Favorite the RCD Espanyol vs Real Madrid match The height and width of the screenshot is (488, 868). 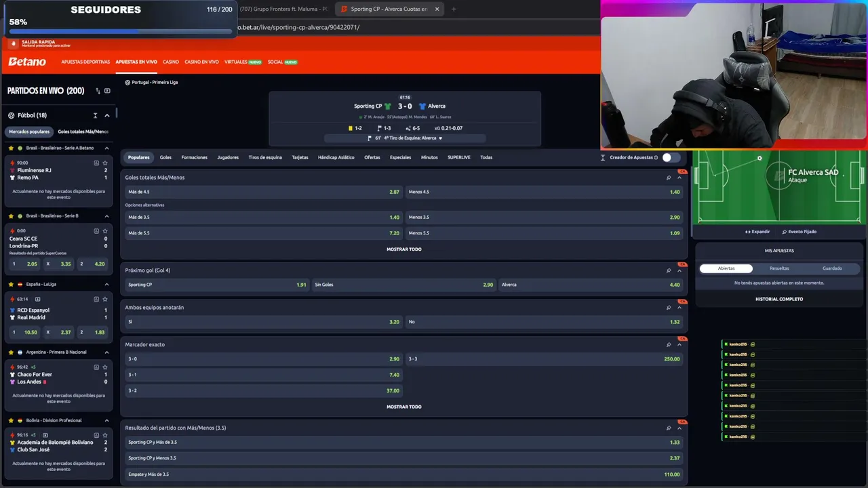(105, 299)
